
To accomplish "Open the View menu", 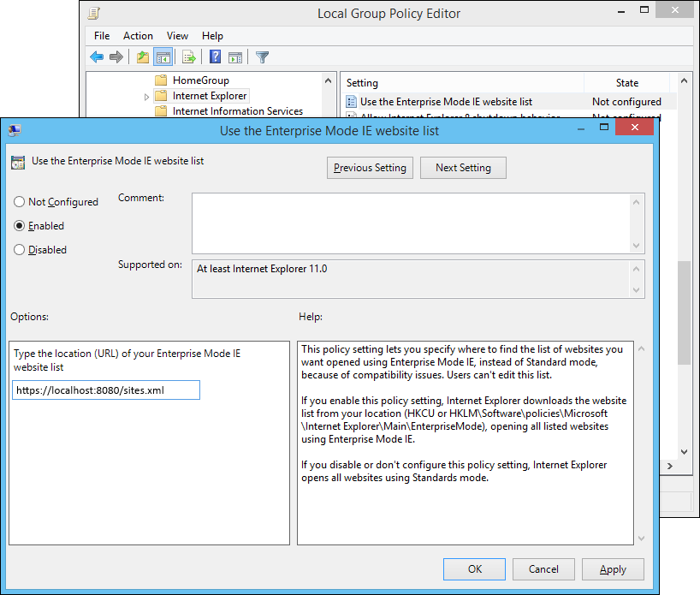I will pyautogui.click(x=177, y=35).
